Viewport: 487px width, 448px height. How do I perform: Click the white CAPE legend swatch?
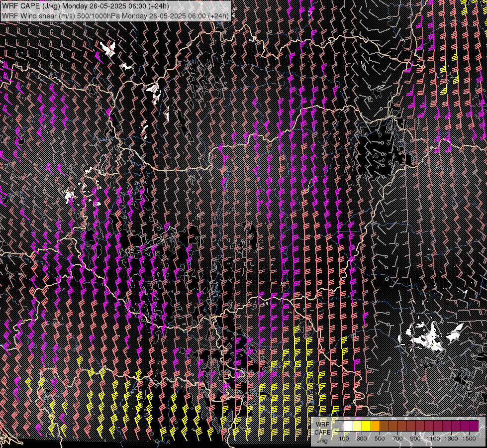(349, 426)
